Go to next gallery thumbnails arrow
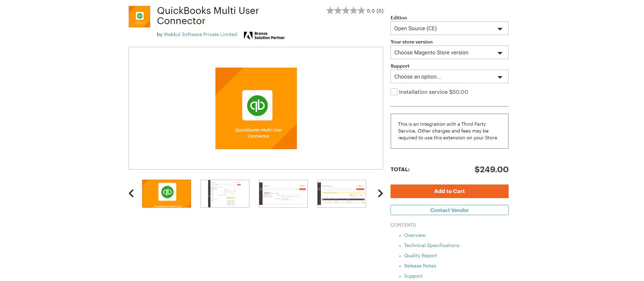The height and width of the screenshot is (281, 644). click(x=380, y=193)
